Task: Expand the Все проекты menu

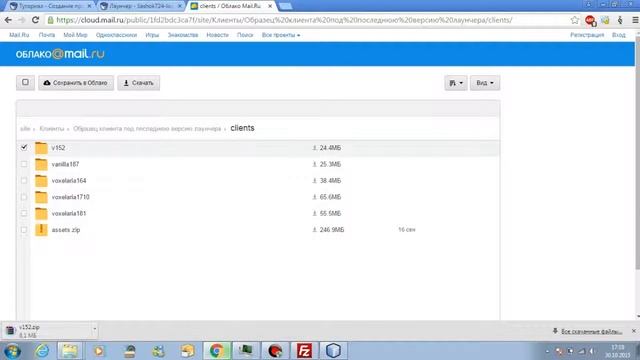Action: point(281,35)
